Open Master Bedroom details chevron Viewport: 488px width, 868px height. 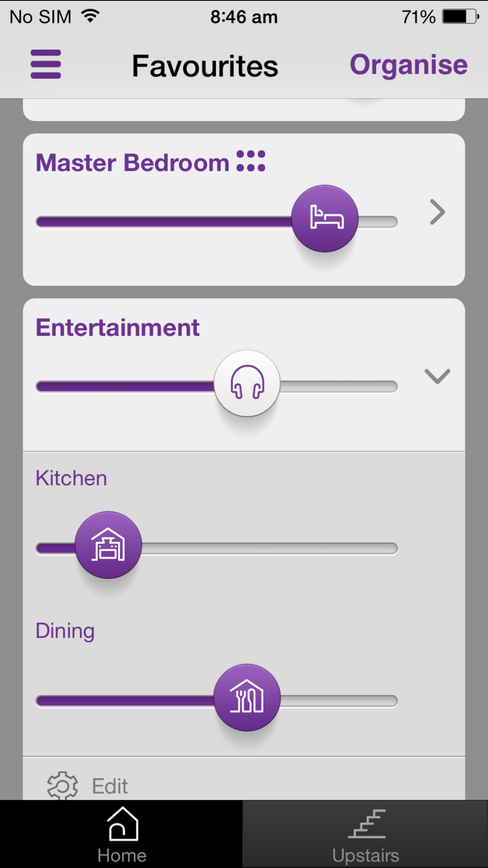tap(437, 212)
